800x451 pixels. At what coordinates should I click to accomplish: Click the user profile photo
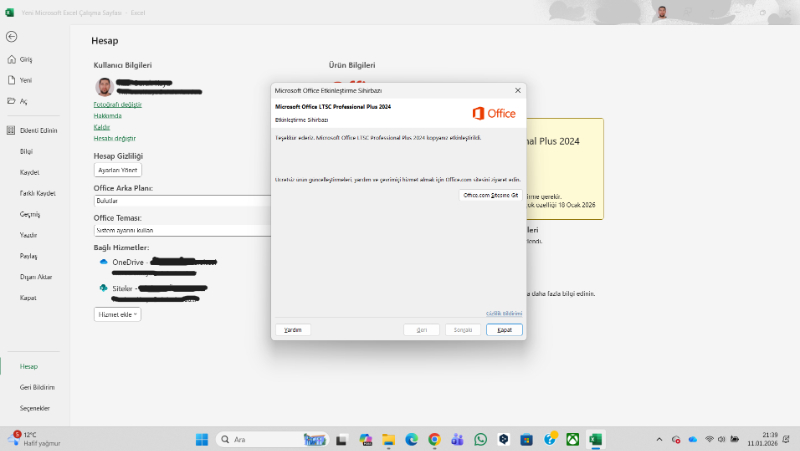click(104, 87)
